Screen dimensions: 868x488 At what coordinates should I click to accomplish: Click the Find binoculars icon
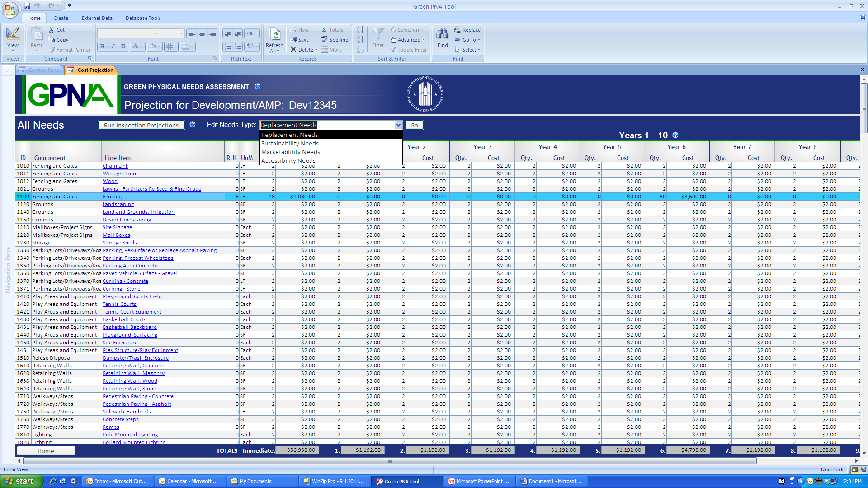tap(443, 34)
